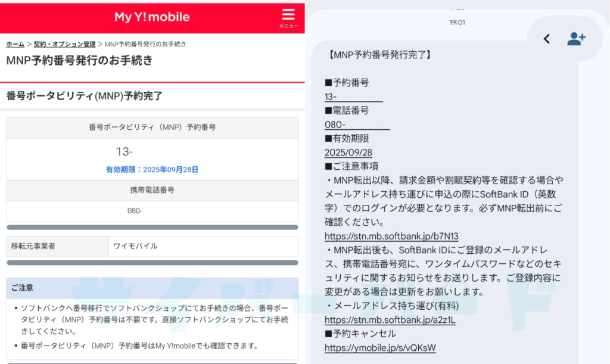Image resolution: width=610 pixels, height=364 pixels.
Task: Click the 有効期限：2025年09月28日 text
Action: (152, 170)
